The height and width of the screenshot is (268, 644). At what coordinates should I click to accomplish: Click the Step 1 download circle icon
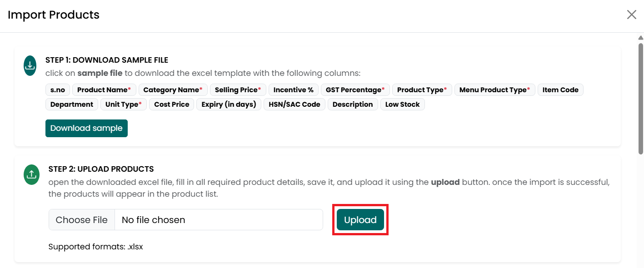[30, 66]
